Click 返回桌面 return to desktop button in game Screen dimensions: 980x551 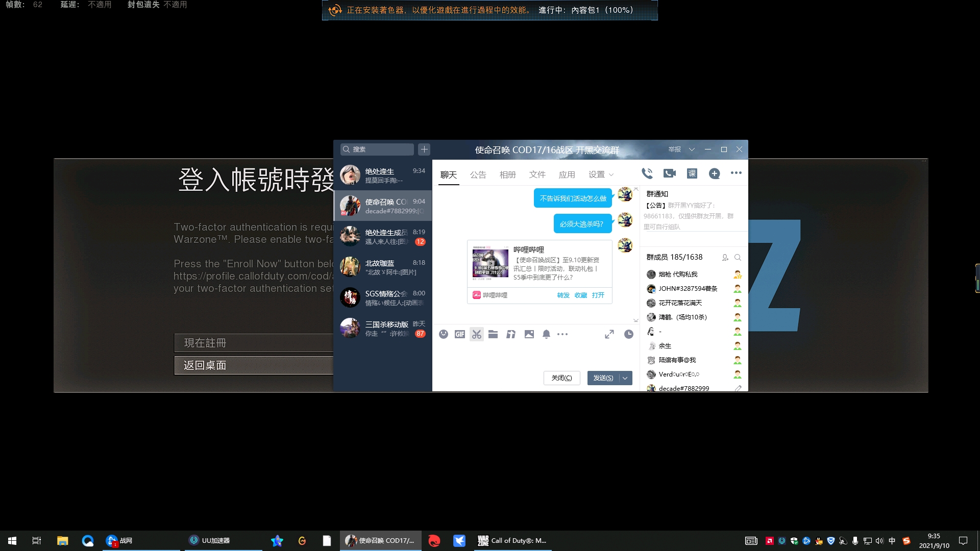[x=254, y=365]
